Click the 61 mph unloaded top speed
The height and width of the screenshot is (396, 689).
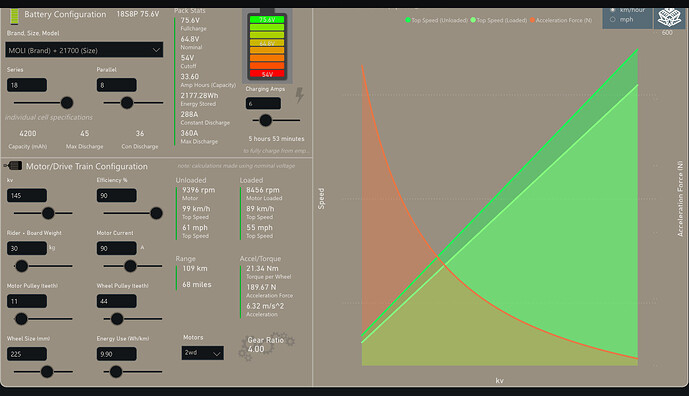195,228
